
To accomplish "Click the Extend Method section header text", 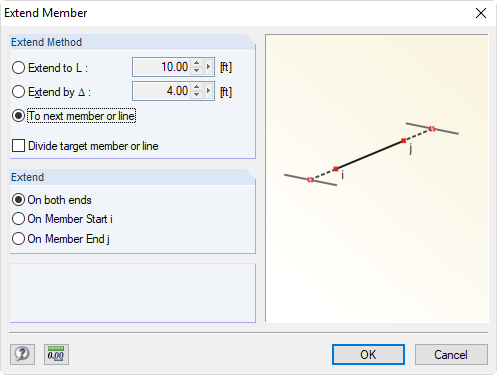I will [46, 42].
